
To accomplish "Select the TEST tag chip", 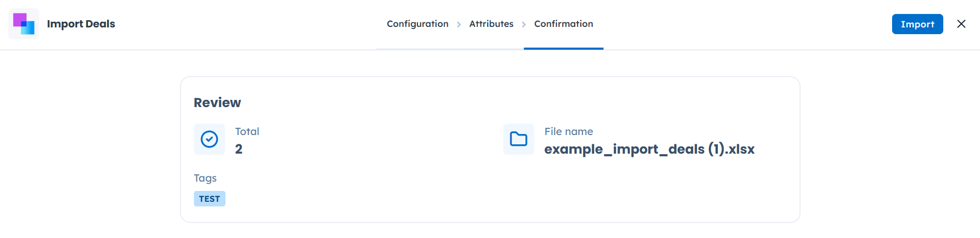I will 209,199.
